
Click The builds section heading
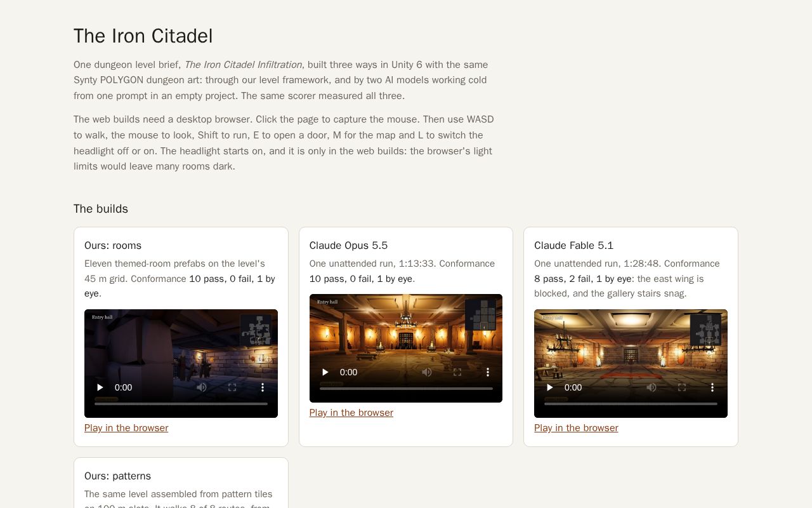point(101,209)
